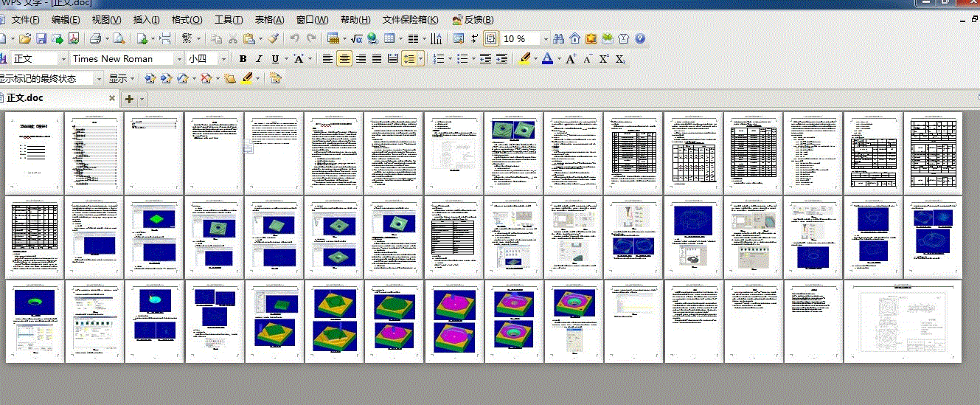Viewport: 980px width, 405px height.
Task: Increase indent of paragraph
Action: 502,58
